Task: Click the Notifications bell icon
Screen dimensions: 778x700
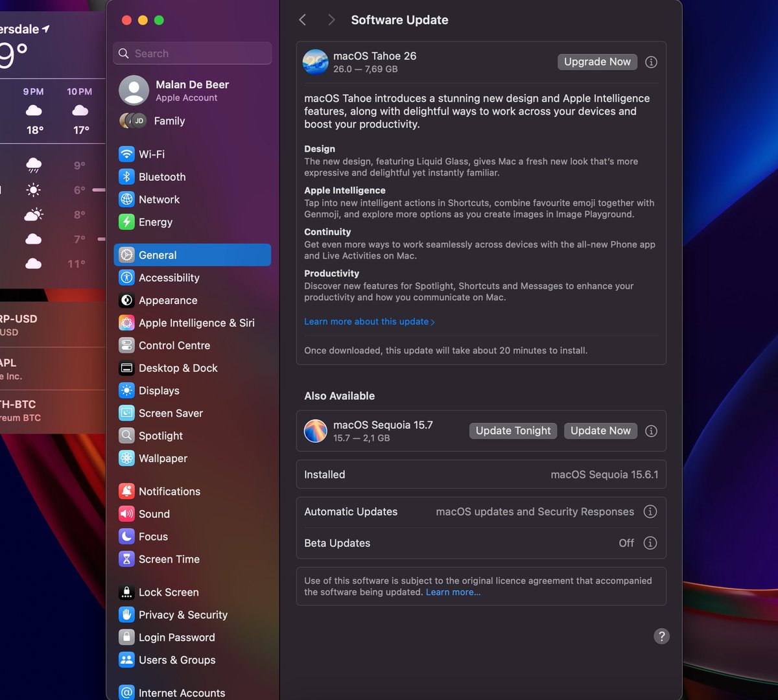Action: coord(126,491)
